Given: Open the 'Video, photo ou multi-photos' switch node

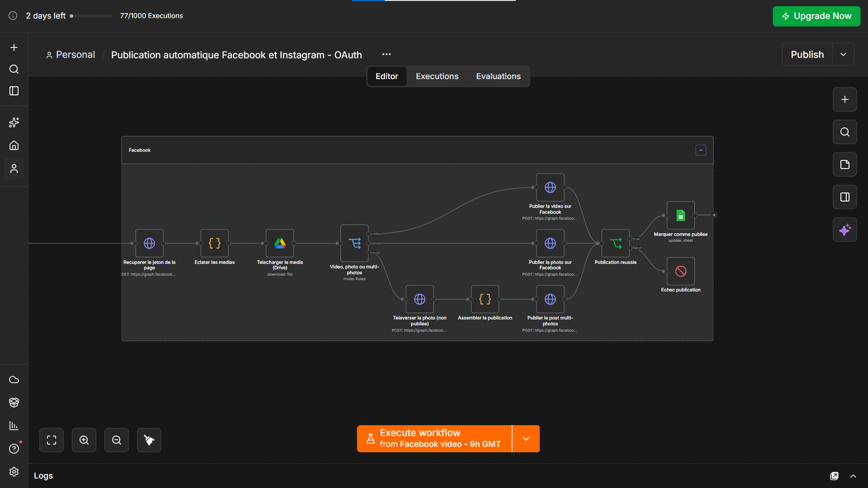Looking at the screenshot, I should [x=354, y=243].
